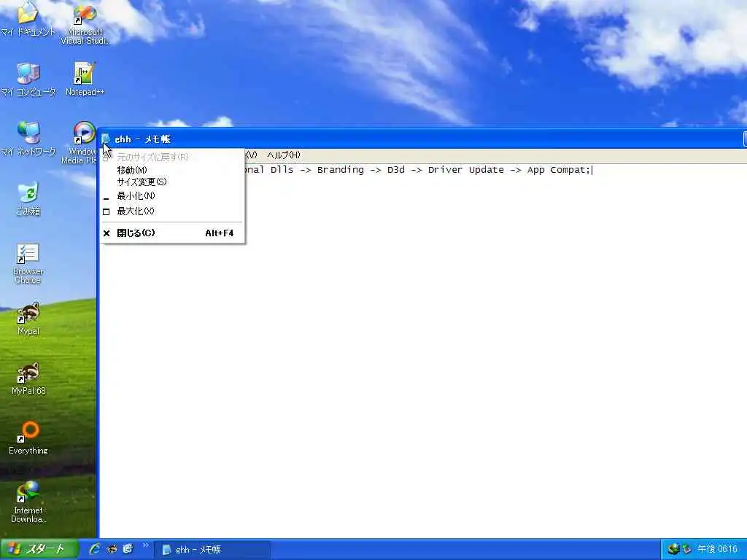747x560 pixels.
Task: Open the Browser Choice shortcut
Action: pyautogui.click(x=28, y=262)
